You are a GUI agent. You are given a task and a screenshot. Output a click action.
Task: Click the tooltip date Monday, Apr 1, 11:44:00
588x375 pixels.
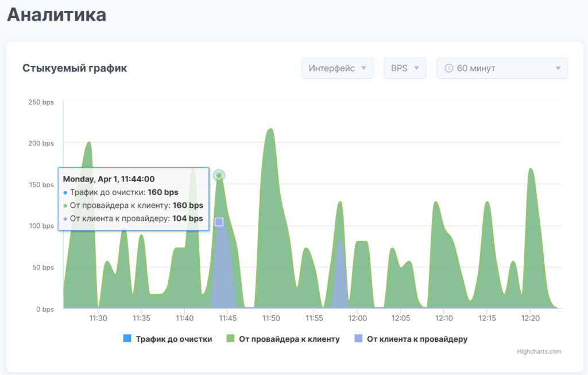pyautogui.click(x=109, y=179)
